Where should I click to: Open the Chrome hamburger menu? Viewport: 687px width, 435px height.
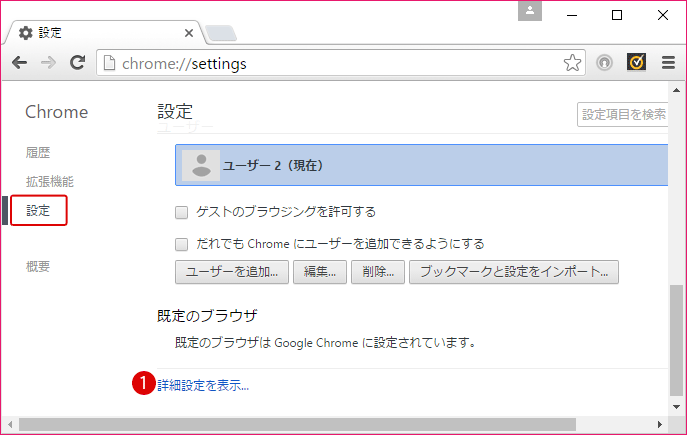667,63
